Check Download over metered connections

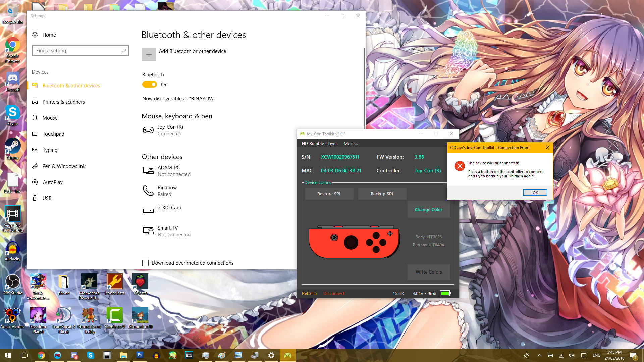click(146, 263)
